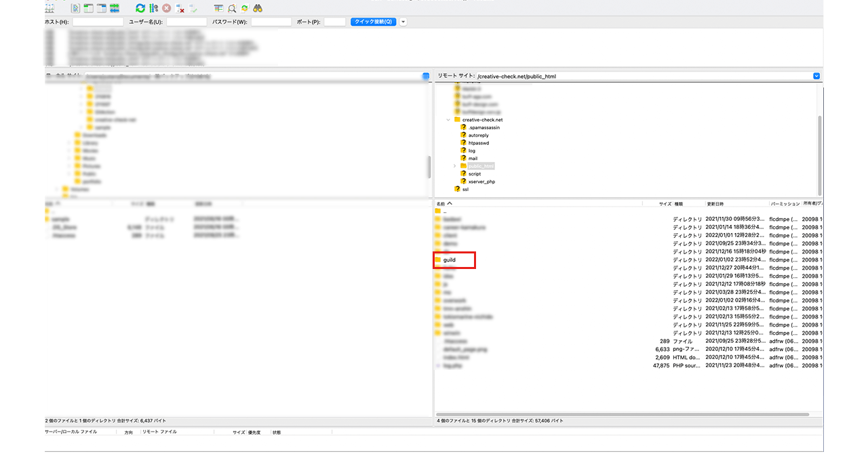Toggle synchronized browsing icon
The image size is (868, 454).
tap(245, 8)
